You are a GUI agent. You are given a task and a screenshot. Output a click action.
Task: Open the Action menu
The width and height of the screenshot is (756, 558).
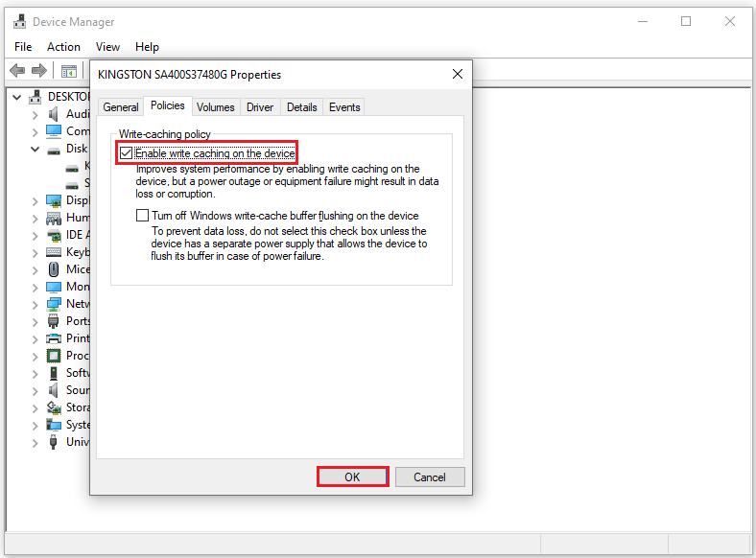tap(63, 47)
